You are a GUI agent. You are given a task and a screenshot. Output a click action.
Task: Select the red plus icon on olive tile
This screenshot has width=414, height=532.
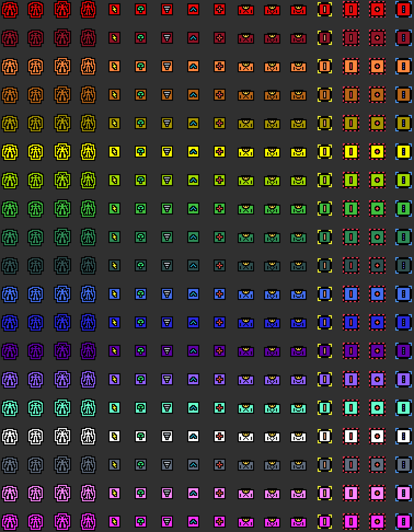220,123
